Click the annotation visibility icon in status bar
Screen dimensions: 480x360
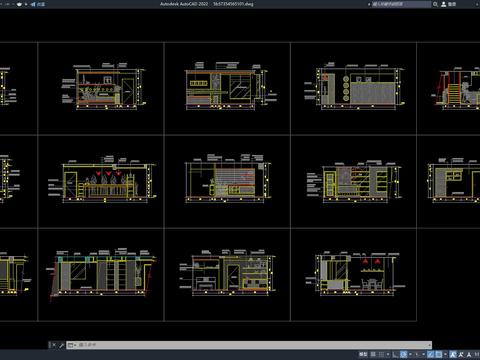click(x=453, y=354)
